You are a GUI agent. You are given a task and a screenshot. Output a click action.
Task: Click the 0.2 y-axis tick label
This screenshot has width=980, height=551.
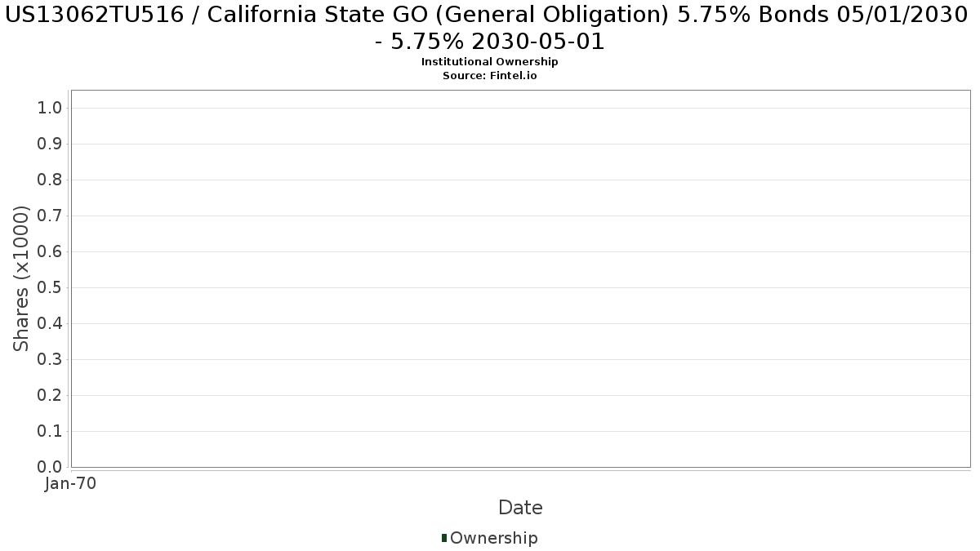[x=50, y=396]
